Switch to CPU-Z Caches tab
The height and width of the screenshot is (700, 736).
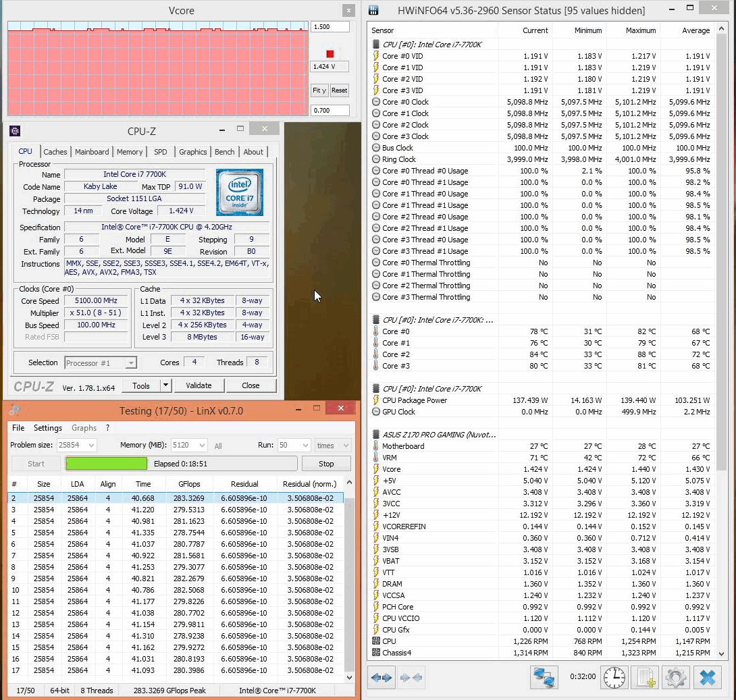tap(55, 151)
